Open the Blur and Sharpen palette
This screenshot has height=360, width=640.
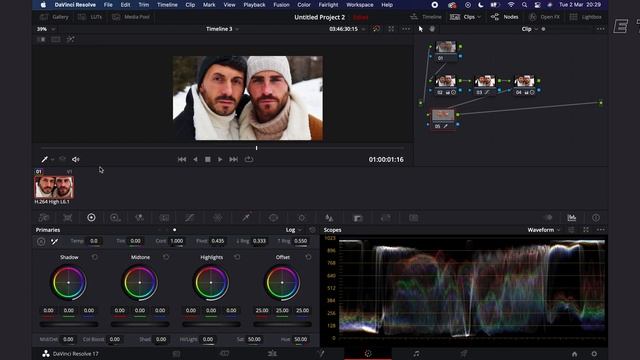329,218
